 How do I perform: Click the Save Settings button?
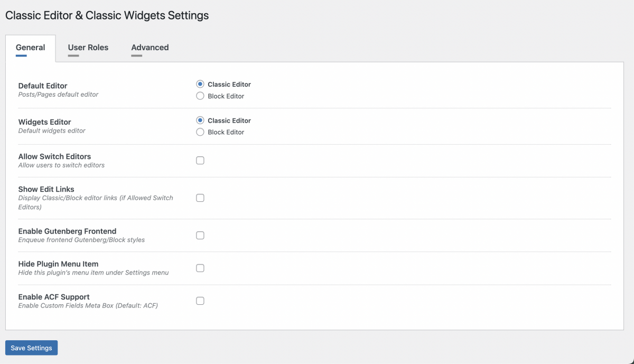coord(31,348)
